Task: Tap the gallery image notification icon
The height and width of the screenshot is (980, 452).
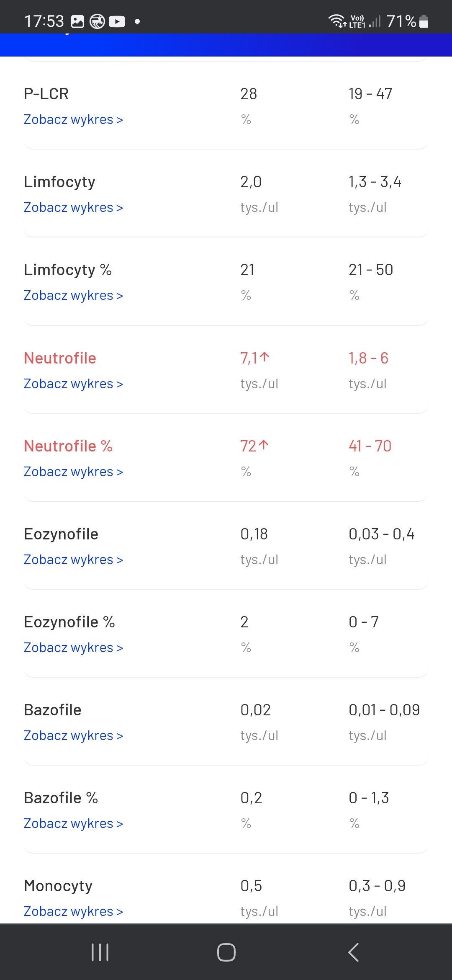Action: 78,21
